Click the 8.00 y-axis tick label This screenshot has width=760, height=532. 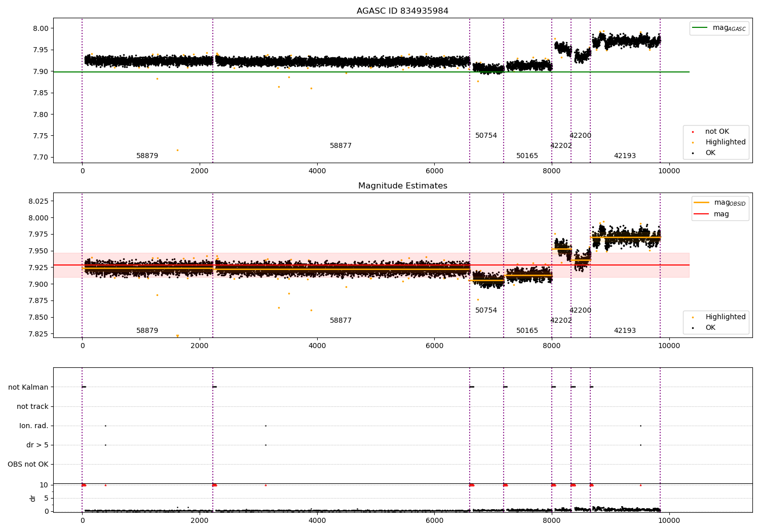pos(41,29)
